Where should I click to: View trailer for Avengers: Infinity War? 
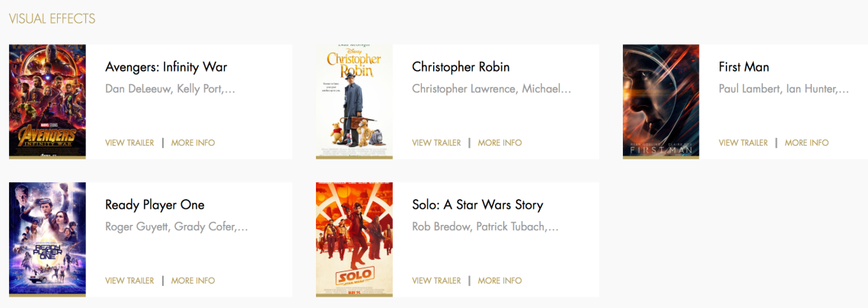(x=129, y=143)
